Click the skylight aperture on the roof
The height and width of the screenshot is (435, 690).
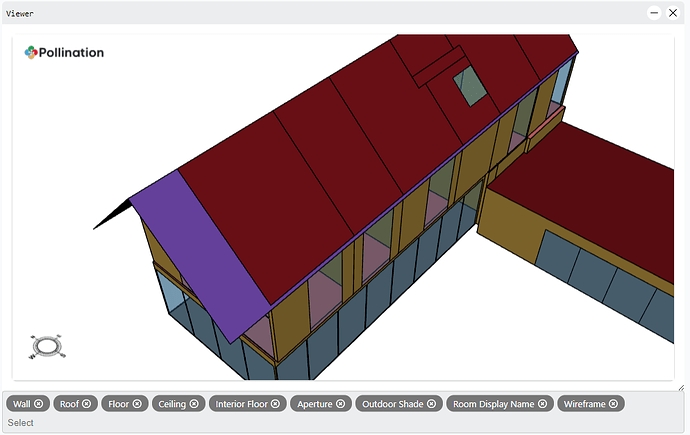coord(470,87)
